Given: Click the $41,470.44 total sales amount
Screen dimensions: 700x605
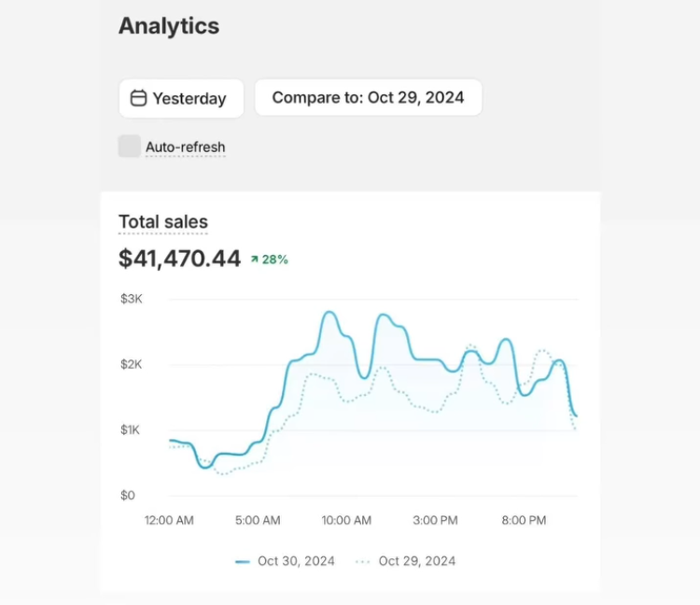Looking at the screenshot, I should 179,259.
